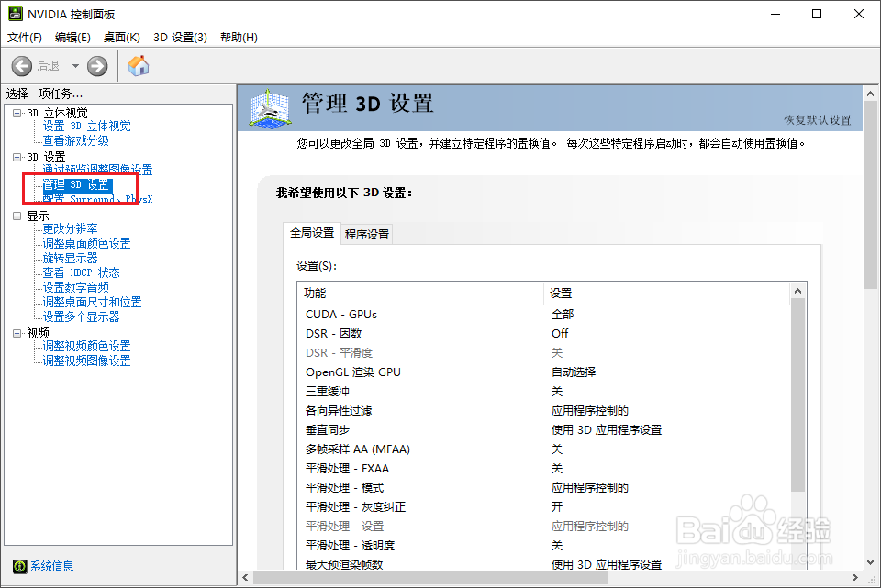
Task: Switch to the 全局设置 tab
Action: click(312, 232)
